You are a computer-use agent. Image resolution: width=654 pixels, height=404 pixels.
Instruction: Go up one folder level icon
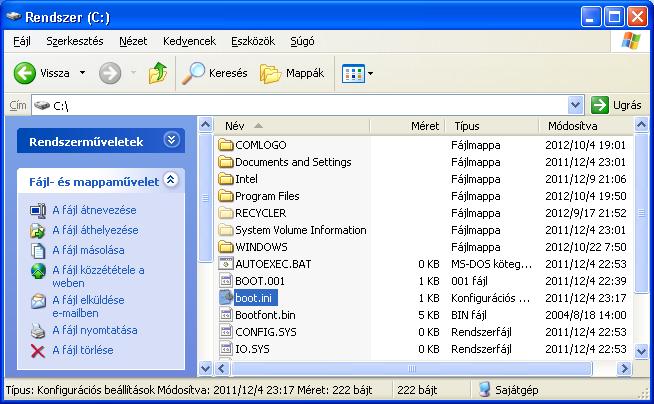tap(158, 73)
